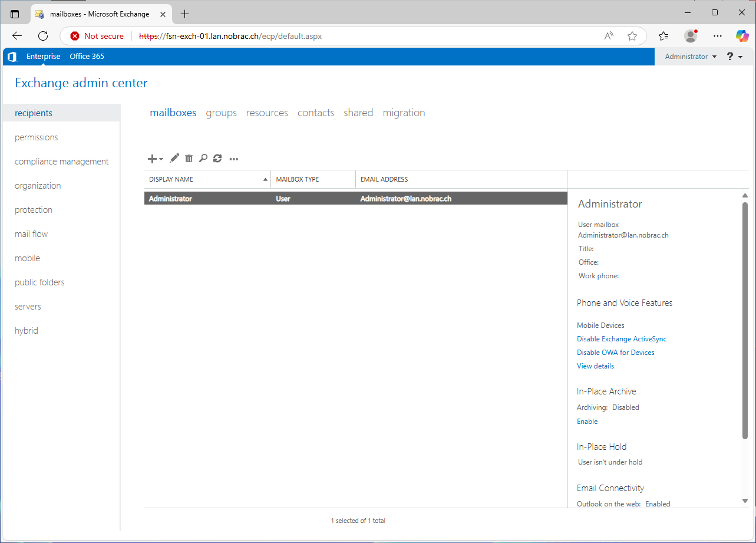Click the Read aloud icon in address bar
This screenshot has width=756, height=543.
609,36
